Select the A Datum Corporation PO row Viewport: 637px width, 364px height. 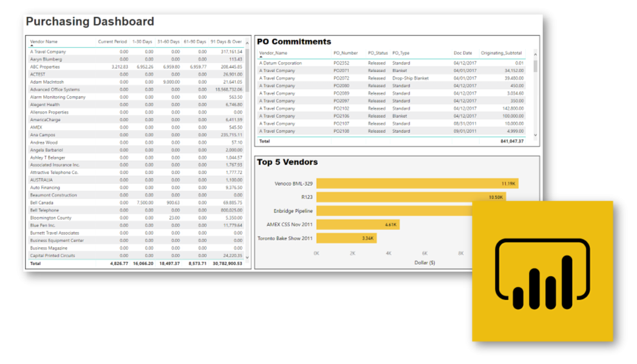[x=392, y=63]
